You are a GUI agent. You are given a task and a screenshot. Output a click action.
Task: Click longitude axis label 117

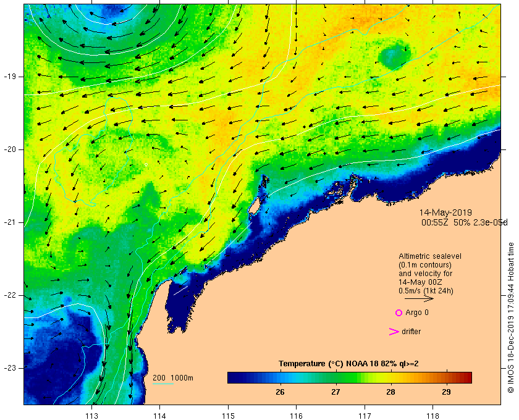365,416
